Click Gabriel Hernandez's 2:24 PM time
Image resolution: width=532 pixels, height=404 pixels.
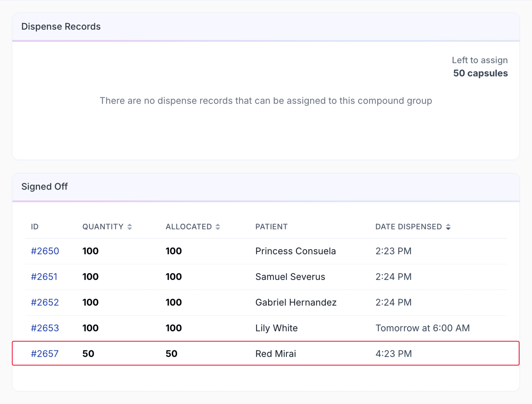coord(393,302)
